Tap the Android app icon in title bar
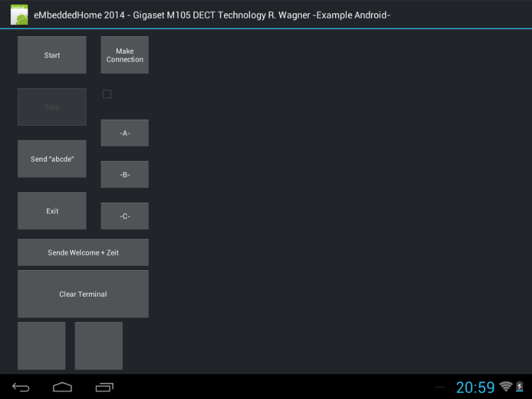532x399 pixels. pyautogui.click(x=19, y=15)
